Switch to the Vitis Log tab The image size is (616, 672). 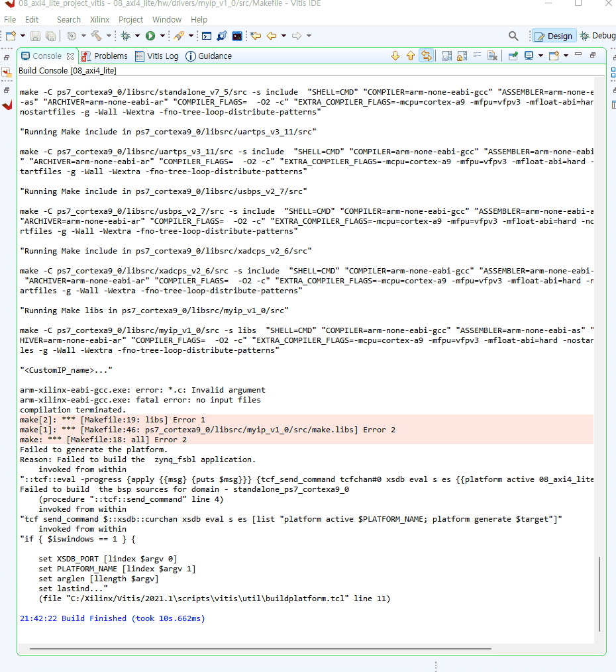157,56
